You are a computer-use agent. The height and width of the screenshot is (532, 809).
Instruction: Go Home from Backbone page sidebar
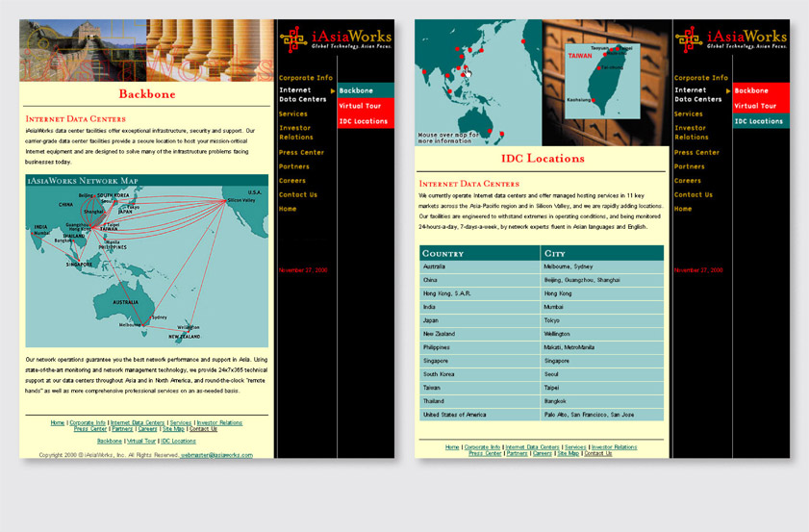coord(288,209)
